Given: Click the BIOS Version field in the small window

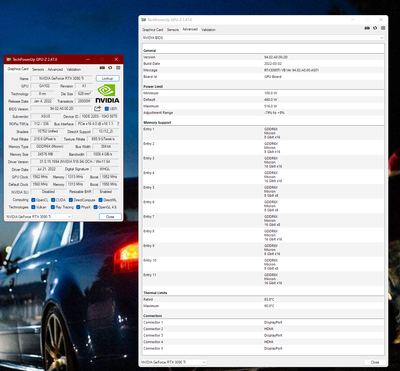Looking at the screenshot, I should pyautogui.click(x=61, y=109).
